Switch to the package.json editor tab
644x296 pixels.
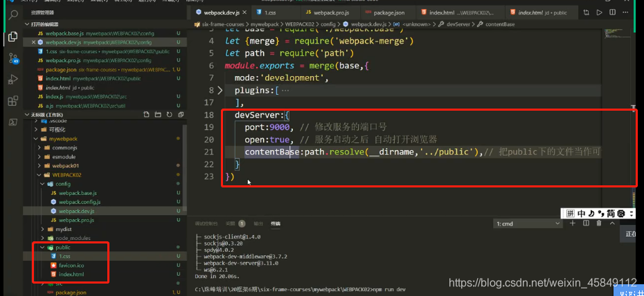[388, 12]
